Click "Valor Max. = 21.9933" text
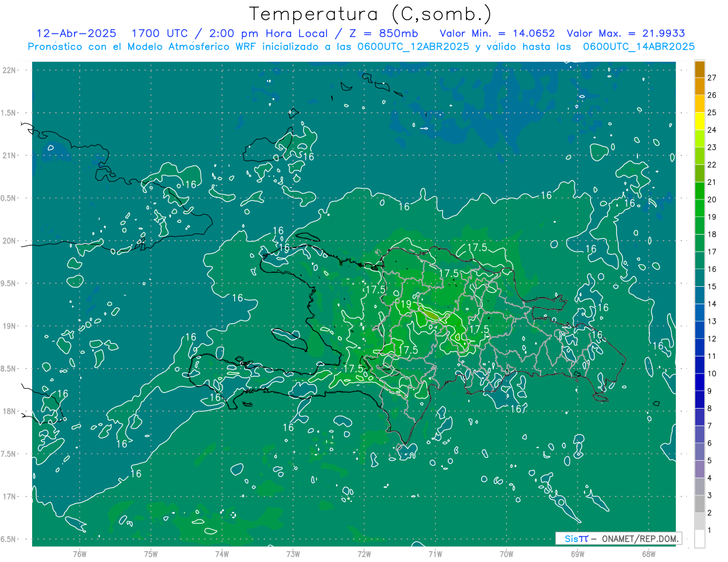The height and width of the screenshot is (562, 728). pos(625,33)
